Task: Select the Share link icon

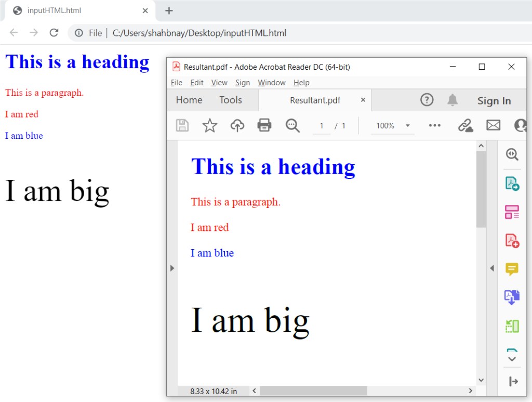Action: click(x=465, y=125)
